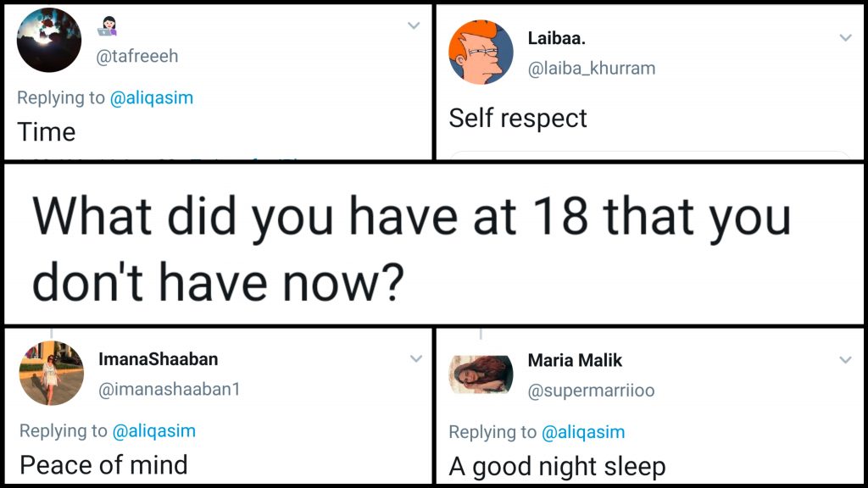
Task: Expand options chevron on tafreeeh's tweet
Action: [x=414, y=25]
